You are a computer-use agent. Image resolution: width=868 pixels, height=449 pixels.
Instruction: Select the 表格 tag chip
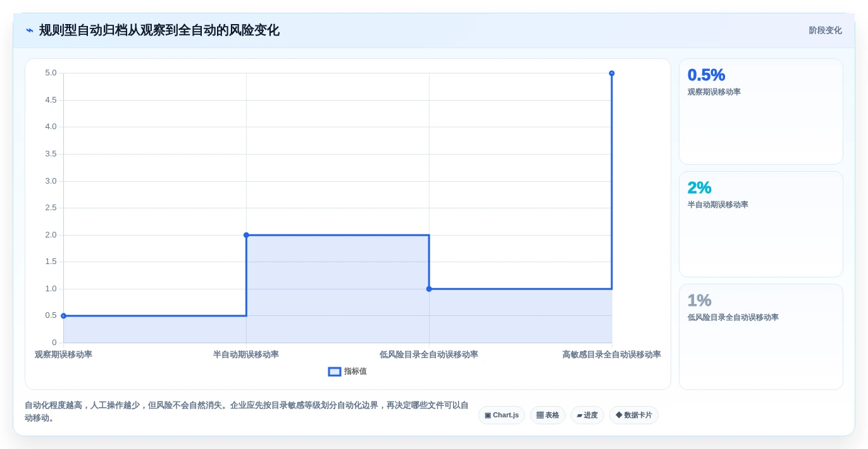point(548,415)
